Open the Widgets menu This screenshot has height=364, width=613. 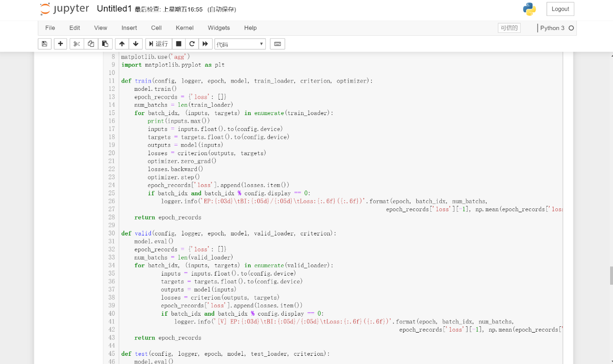[219, 28]
